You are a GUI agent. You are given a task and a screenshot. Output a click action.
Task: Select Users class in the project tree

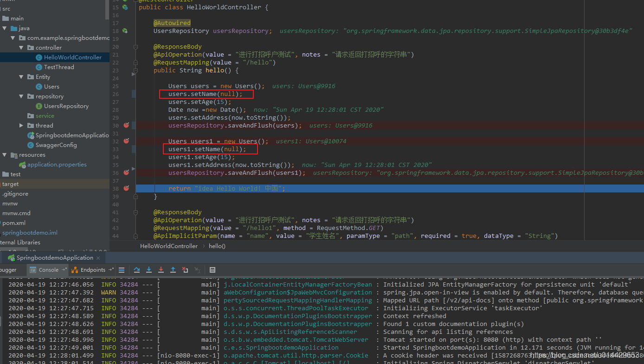pyautogui.click(x=52, y=87)
